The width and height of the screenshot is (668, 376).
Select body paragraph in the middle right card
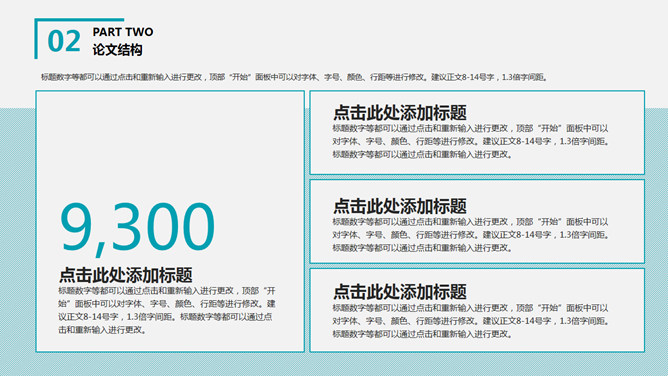point(471,235)
